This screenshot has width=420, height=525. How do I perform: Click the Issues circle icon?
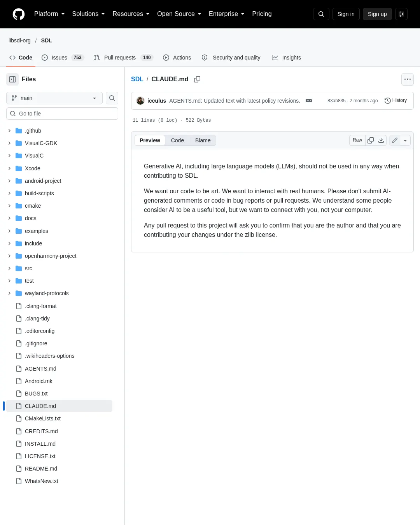(45, 58)
